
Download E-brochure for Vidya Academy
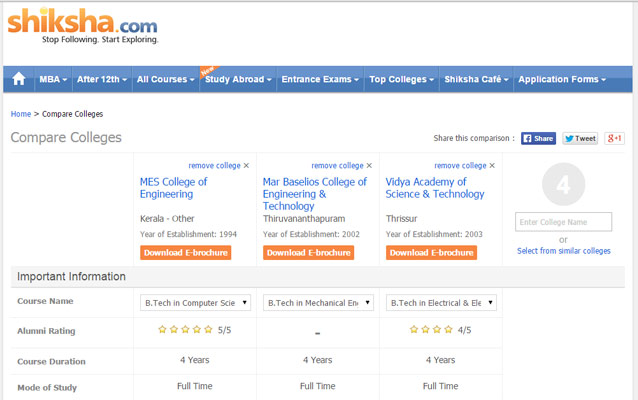(432, 253)
